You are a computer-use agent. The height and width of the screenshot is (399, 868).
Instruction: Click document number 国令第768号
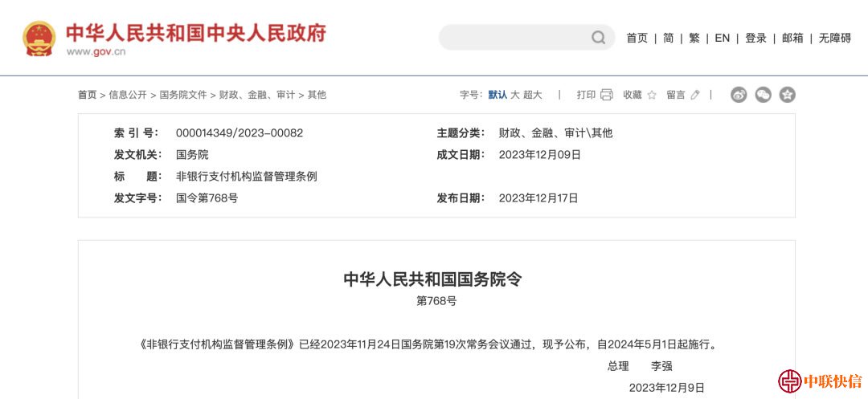pos(207,197)
